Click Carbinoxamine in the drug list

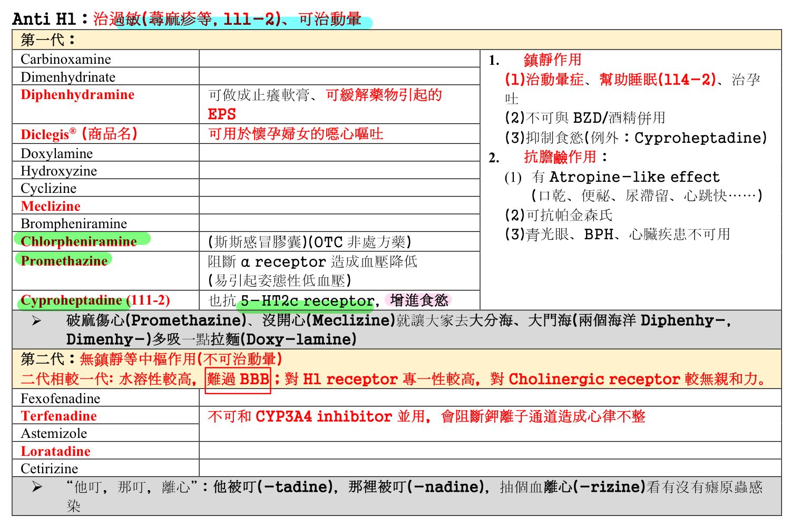[x=66, y=59]
